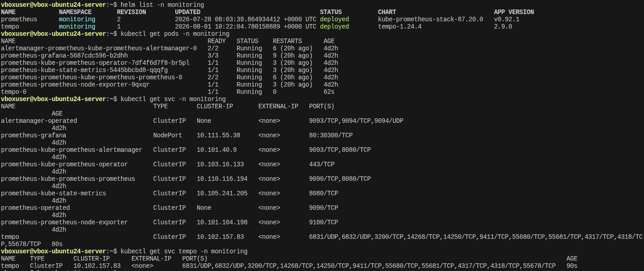The height and width of the screenshot is (271, 644).
Task: Click port '9100/TCP' of node-exporter service
Action: 324,223
